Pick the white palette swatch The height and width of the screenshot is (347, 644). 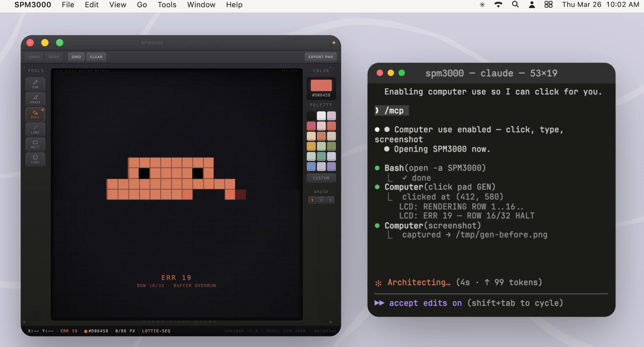click(321, 116)
